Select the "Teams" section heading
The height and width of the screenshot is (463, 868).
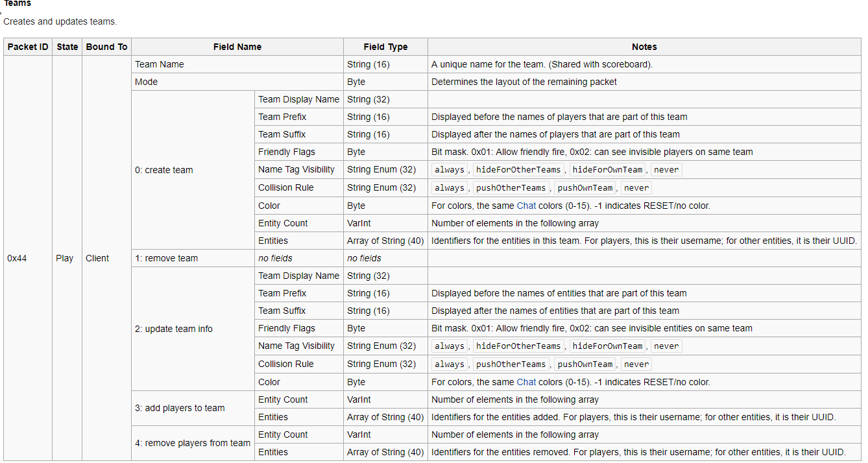(x=18, y=4)
